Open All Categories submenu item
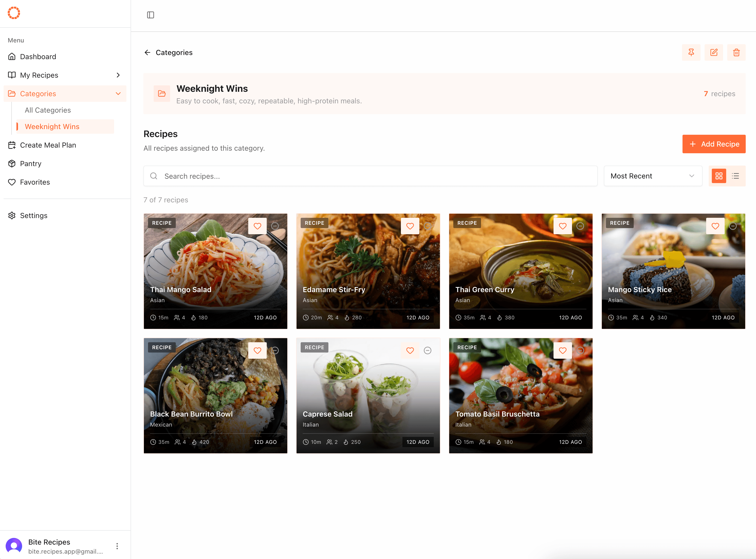The width and height of the screenshot is (756, 559). (x=48, y=110)
